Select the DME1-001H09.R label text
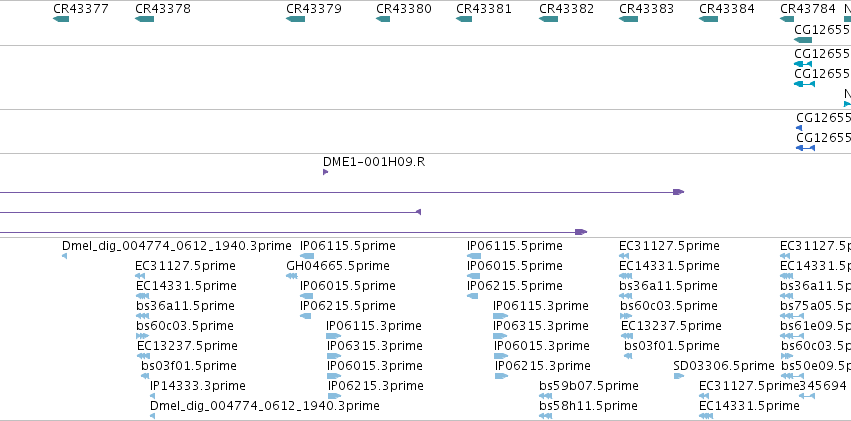This screenshot has width=851, height=421. [374, 162]
